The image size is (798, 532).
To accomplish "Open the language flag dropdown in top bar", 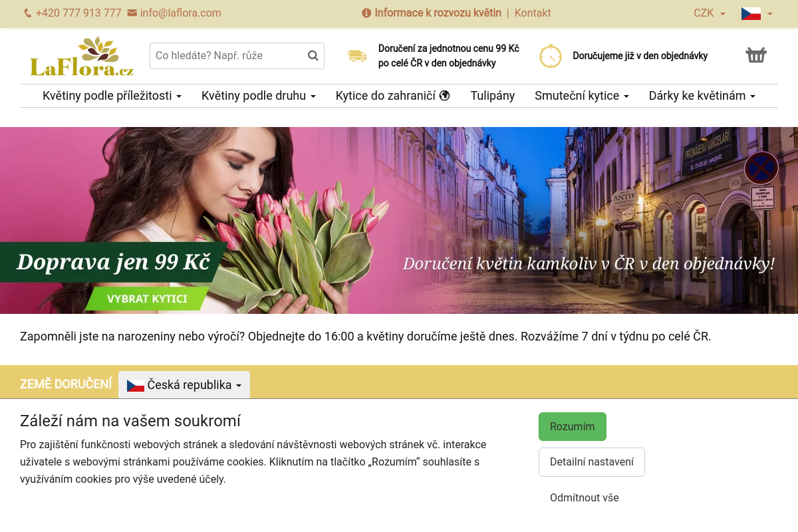I will 755,13.
